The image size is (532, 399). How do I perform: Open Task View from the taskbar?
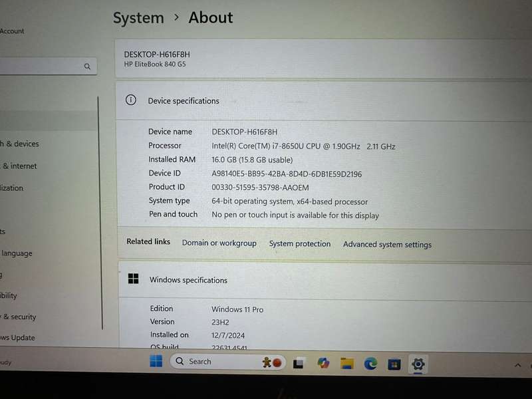[299, 363]
